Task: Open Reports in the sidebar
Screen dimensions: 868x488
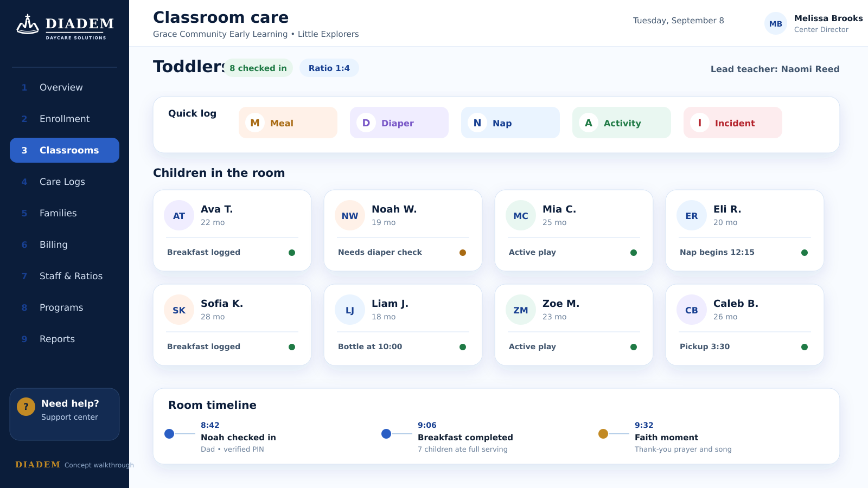Action: coord(65,339)
